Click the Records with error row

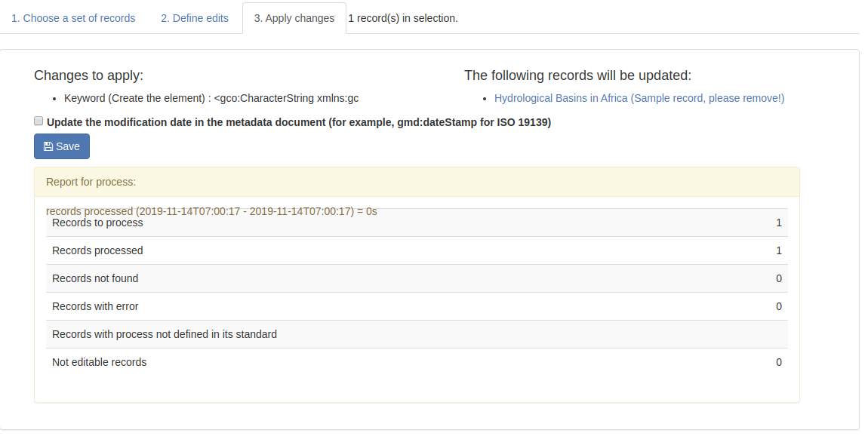[x=417, y=306]
